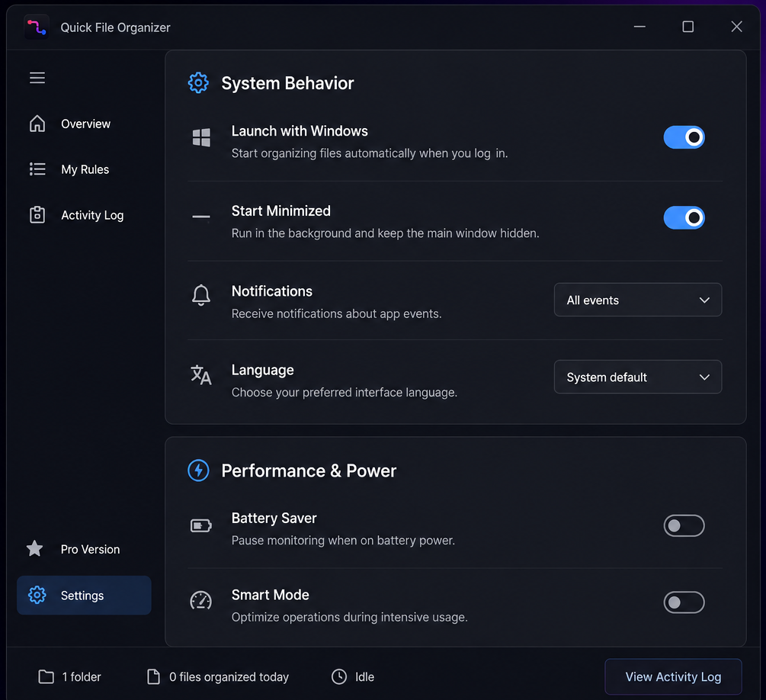Click the View Activity Log button
Viewport: 766px width, 700px height.
[673, 676]
